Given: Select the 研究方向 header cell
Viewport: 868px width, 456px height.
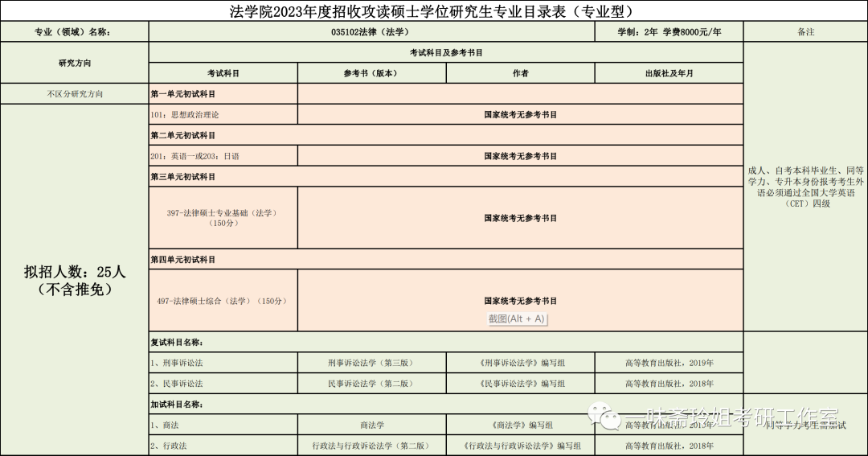Looking at the screenshot, I should pos(74,64).
